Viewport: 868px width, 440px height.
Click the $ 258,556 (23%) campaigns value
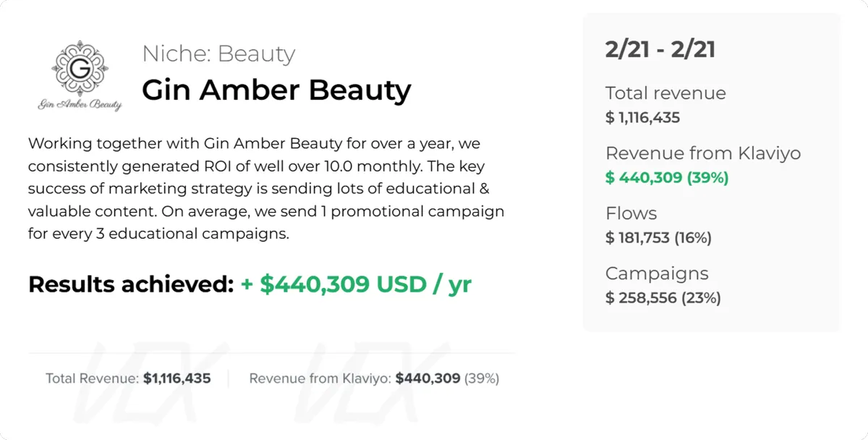click(x=663, y=297)
